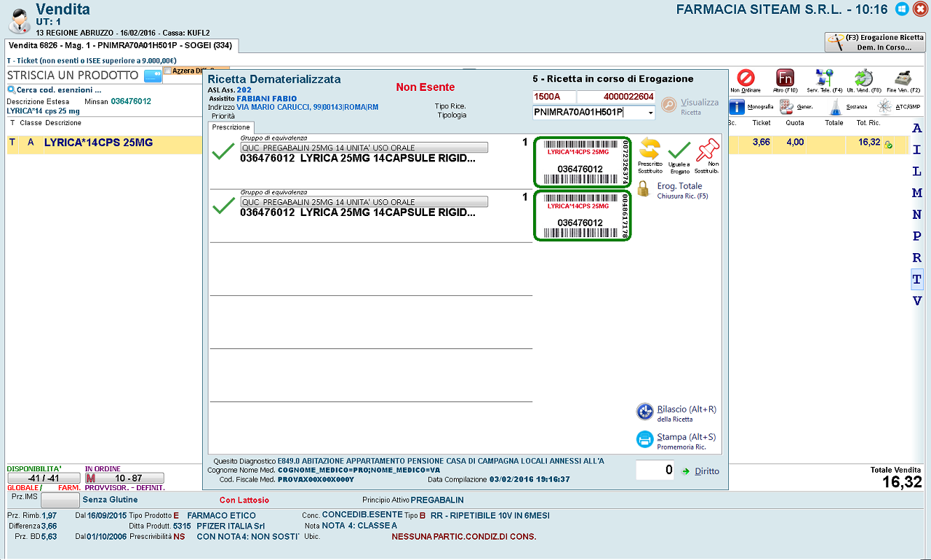Expand the PNIMRA70A01H501P fiscal code dropdown

pyautogui.click(x=650, y=113)
